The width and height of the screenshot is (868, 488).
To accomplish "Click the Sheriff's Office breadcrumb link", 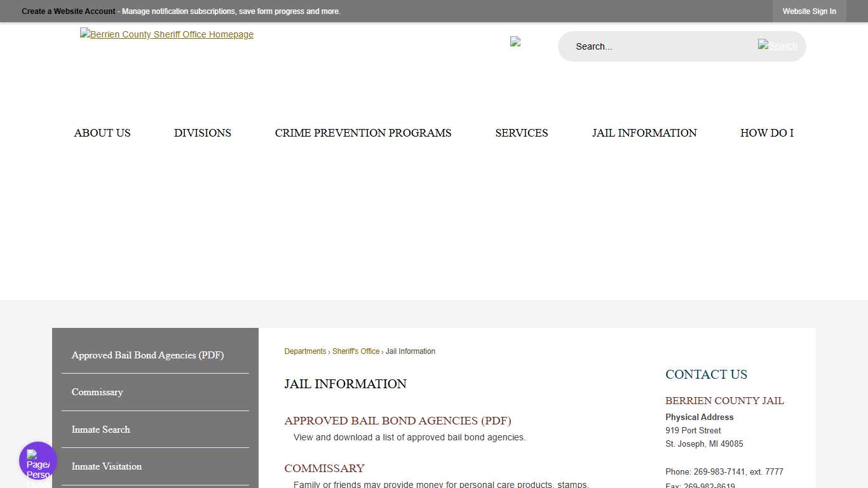I will pos(356,351).
